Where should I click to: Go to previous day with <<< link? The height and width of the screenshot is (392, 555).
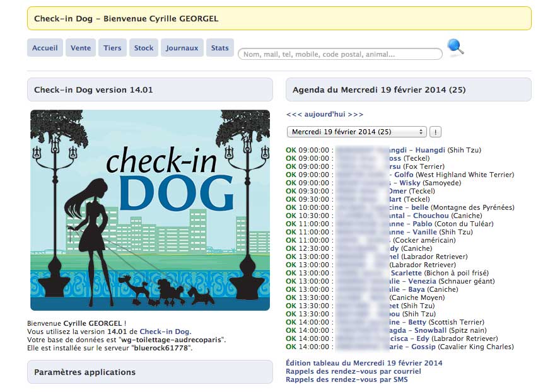(x=294, y=114)
